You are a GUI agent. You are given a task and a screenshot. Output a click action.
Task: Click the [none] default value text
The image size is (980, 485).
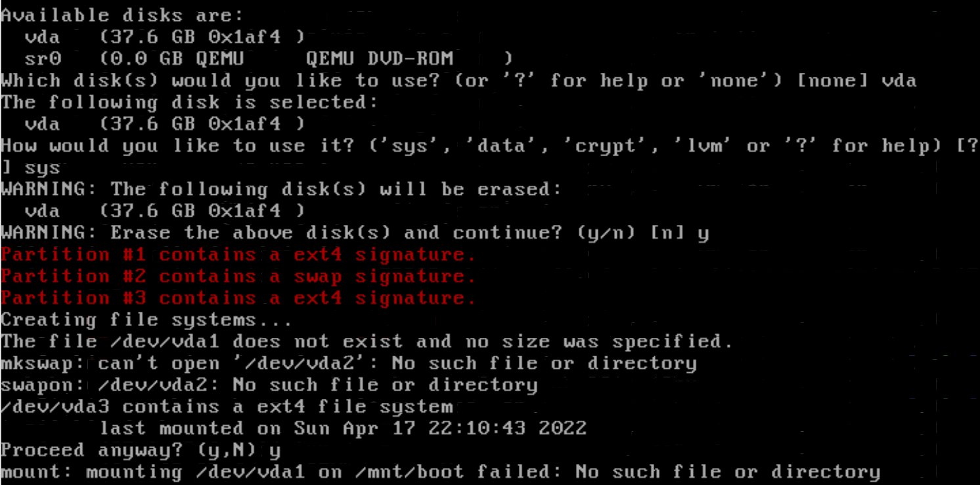[832, 81]
